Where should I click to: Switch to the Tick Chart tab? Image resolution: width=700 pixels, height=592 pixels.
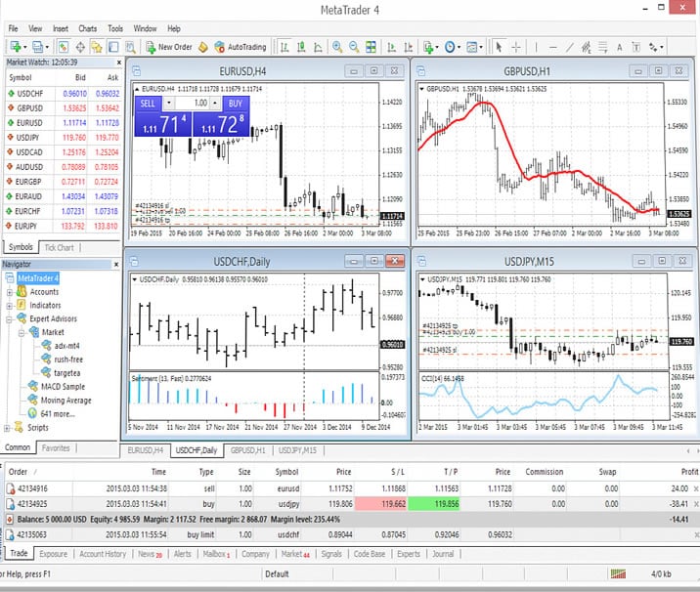(59, 247)
